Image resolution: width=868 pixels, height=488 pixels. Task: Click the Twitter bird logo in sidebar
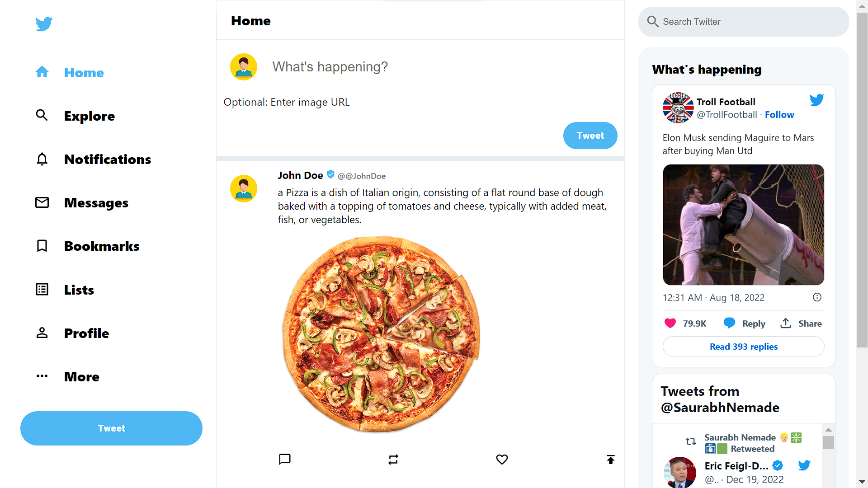(x=44, y=23)
